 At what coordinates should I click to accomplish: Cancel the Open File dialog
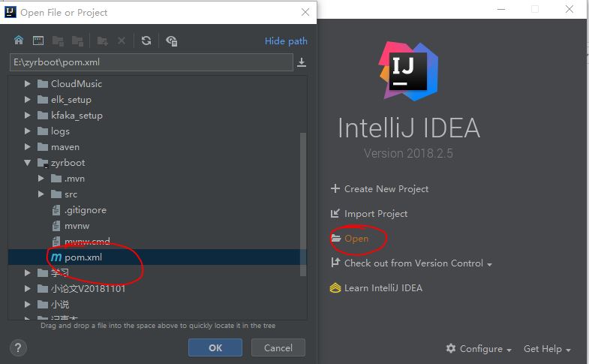(x=278, y=347)
